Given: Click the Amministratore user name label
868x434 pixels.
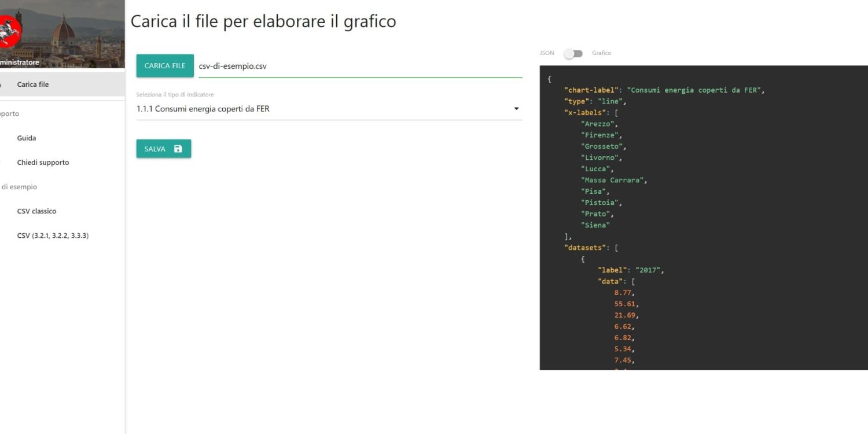Looking at the screenshot, I should pyautogui.click(x=20, y=62).
